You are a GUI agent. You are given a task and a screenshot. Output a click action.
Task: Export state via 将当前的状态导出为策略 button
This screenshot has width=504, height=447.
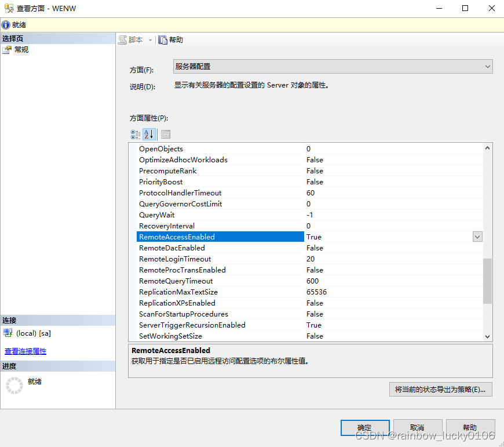pyautogui.click(x=440, y=390)
